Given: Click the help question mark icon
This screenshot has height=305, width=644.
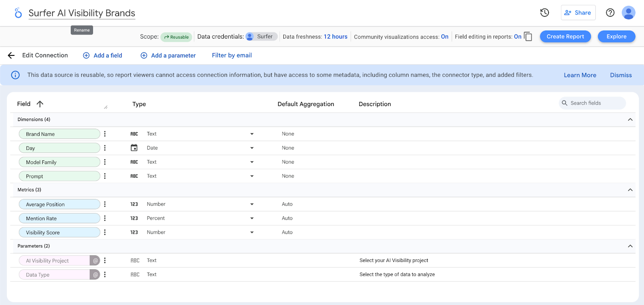Looking at the screenshot, I should [x=610, y=13].
